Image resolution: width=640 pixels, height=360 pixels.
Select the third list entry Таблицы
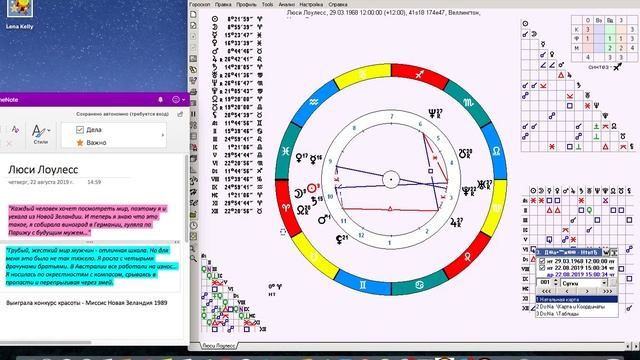(577, 313)
